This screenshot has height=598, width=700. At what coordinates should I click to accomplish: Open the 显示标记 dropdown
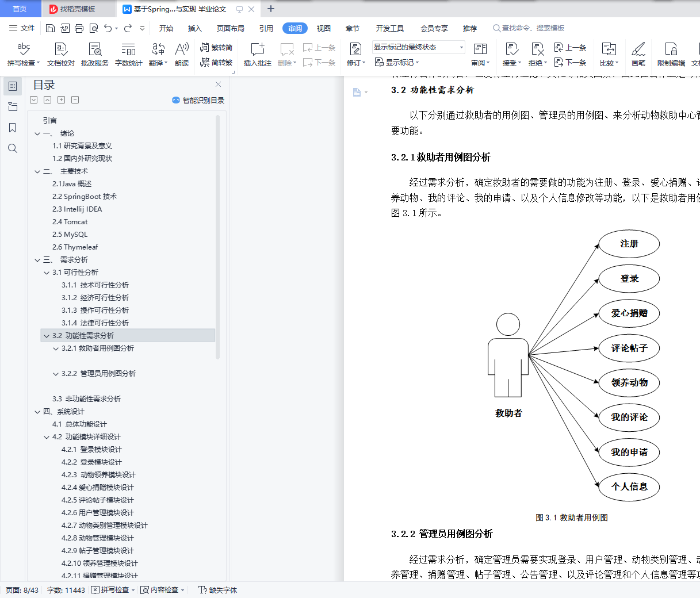[x=397, y=62]
